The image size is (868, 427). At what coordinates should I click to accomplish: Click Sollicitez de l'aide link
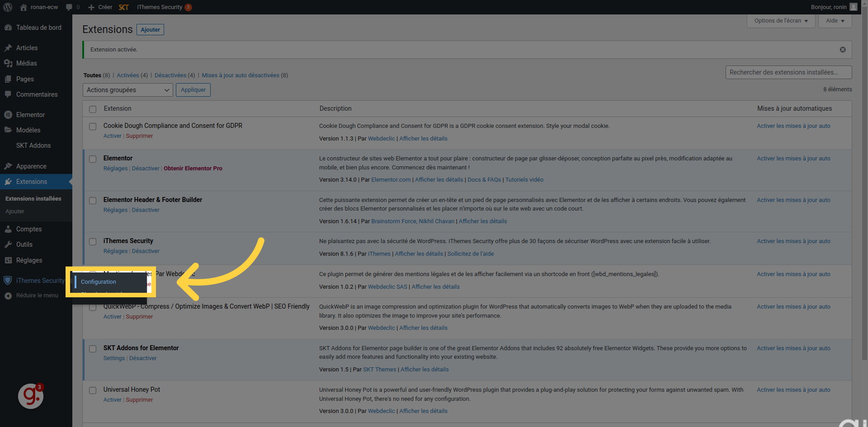pos(471,254)
